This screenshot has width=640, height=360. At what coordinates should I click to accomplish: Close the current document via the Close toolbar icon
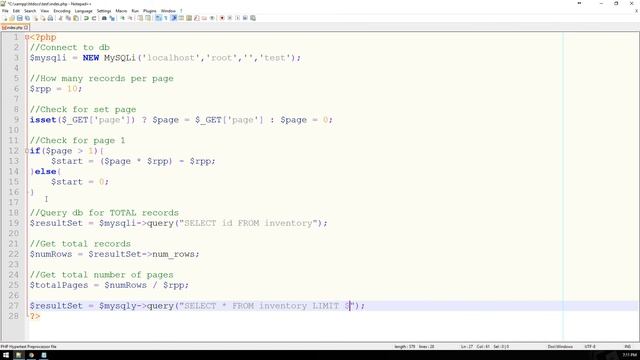(36, 18)
